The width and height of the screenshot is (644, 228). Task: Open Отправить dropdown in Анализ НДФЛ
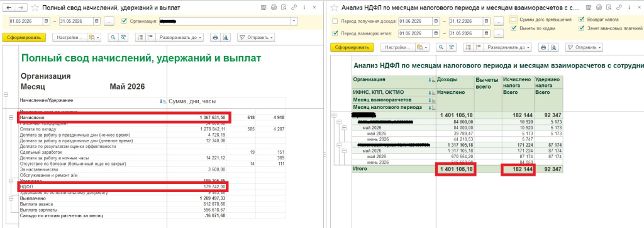(584, 47)
